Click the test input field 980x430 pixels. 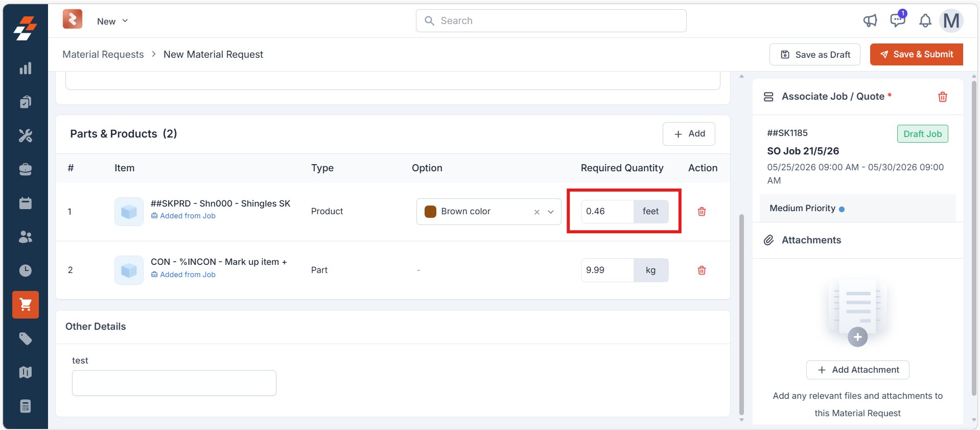[174, 383]
